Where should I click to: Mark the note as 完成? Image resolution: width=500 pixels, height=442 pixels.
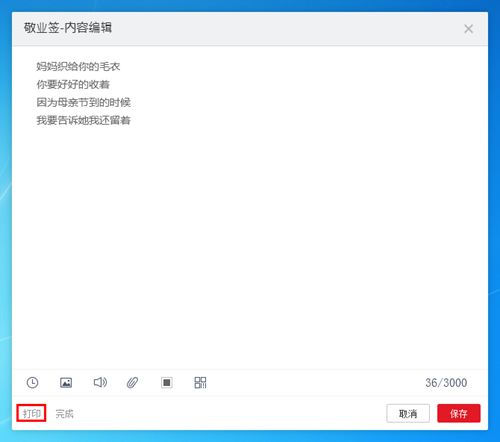coord(64,414)
